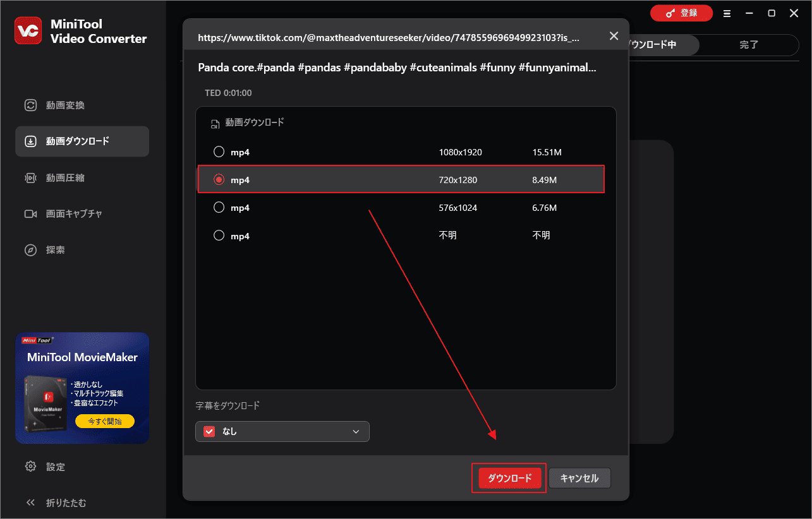Select the mp4 720x1280 radio button
Image resolution: width=812 pixels, height=519 pixels.
point(219,180)
